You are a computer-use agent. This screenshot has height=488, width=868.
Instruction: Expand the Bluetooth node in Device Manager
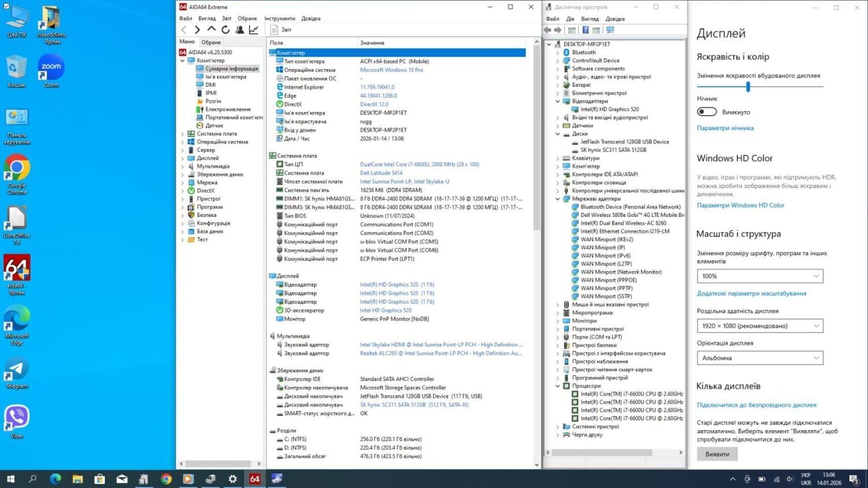point(558,53)
